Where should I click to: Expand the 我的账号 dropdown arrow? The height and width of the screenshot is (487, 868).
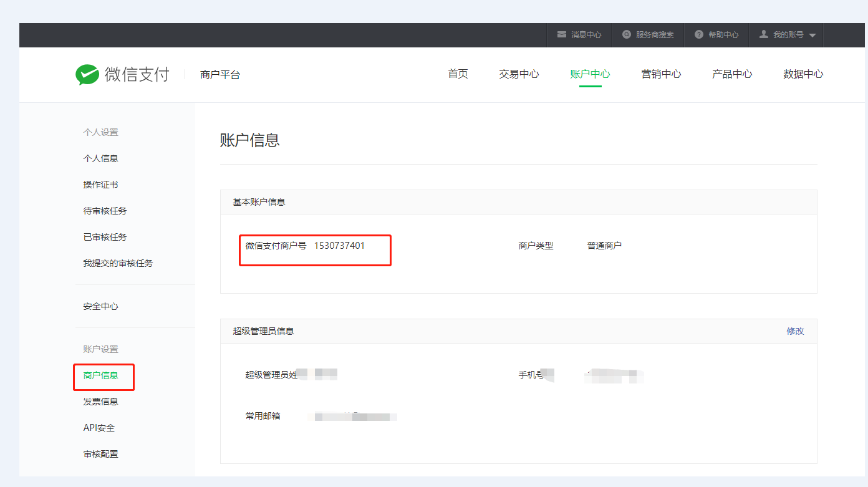pyautogui.click(x=812, y=36)
